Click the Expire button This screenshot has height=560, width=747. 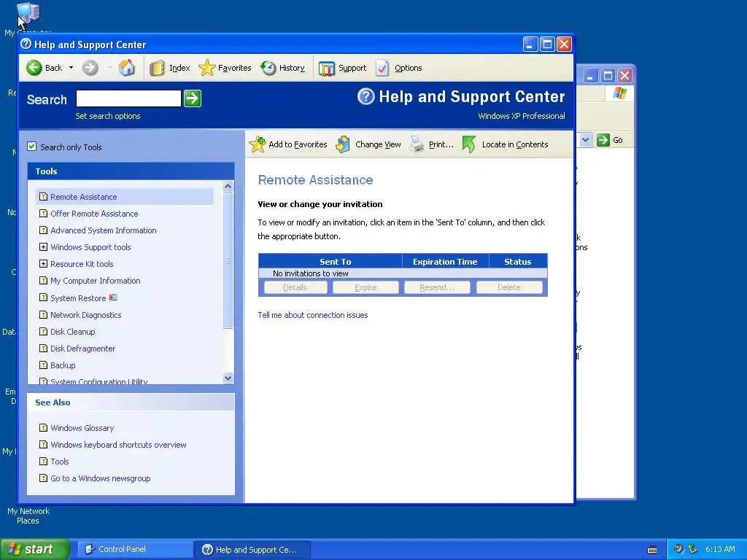coord(366,287)
